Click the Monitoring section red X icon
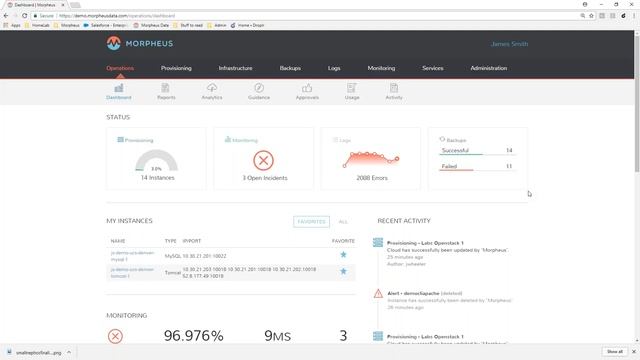 (115, 336)
